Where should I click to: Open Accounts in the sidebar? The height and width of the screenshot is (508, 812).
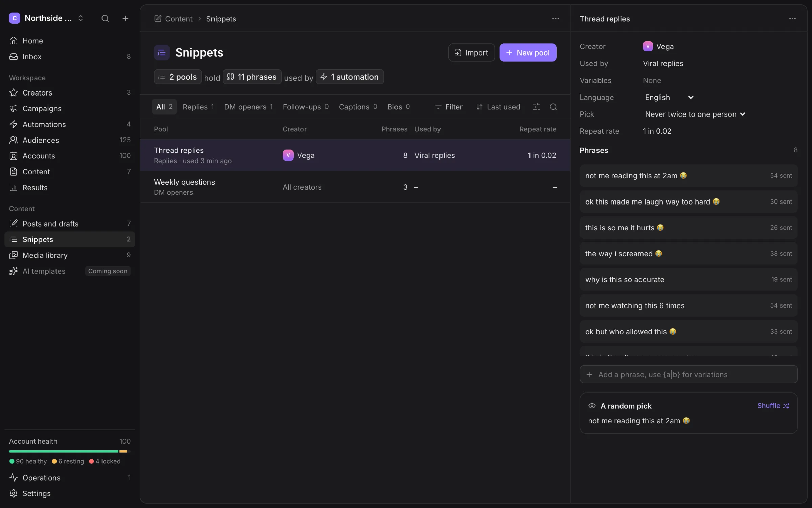coord(70,156)
